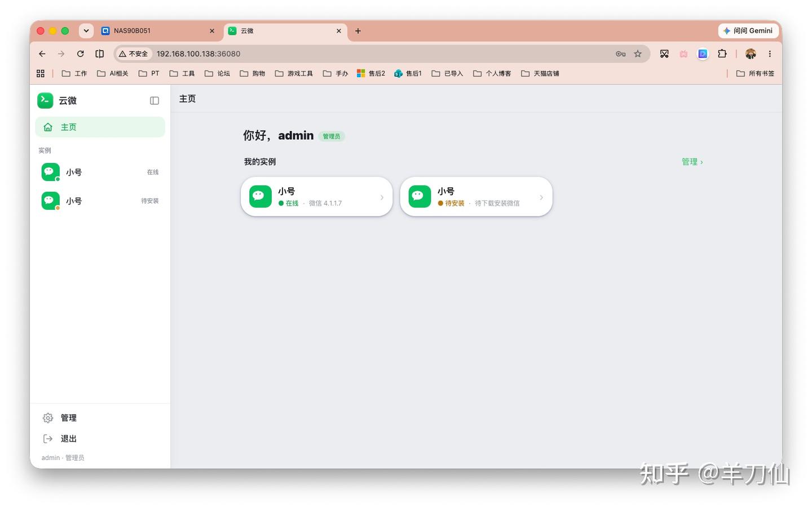The width and height of the screenshot is (812, 508).
Task: Open the 天猫店铺 bookmark folder
Action: point(540,73)
